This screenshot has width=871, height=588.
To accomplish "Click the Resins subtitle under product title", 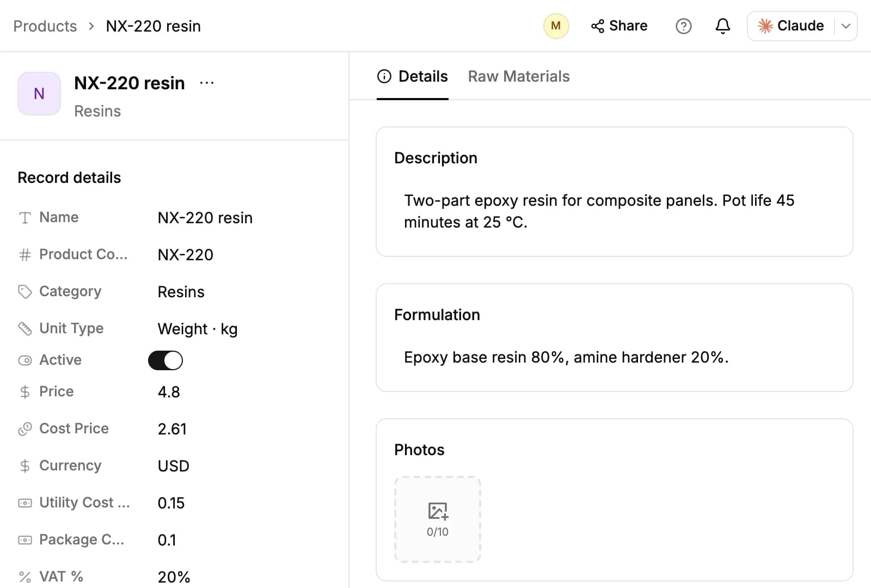I will 97,111.
